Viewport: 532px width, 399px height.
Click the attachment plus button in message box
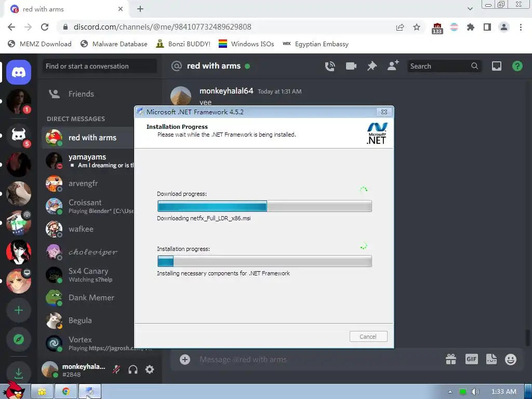coord(185,360)
